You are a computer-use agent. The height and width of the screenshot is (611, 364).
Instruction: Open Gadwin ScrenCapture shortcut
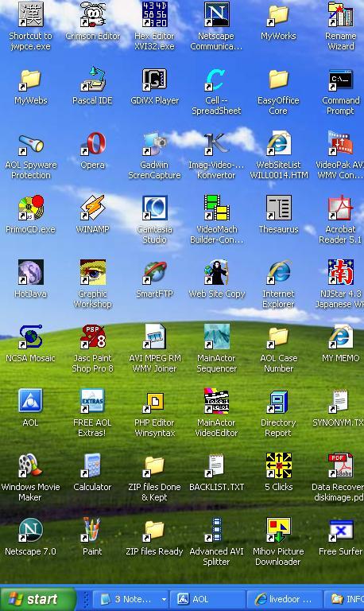click(x=154, y=144)
